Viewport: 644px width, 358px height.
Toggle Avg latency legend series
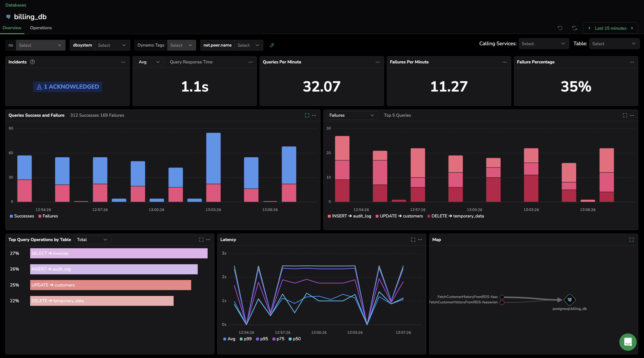click(x=229, y=339)
